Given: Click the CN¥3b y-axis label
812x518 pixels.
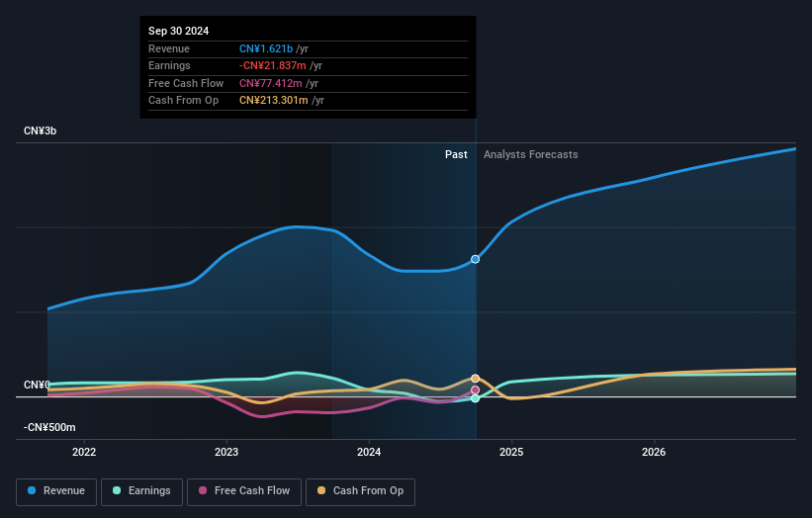Looking at the screenshot, I should pos(40,130).
